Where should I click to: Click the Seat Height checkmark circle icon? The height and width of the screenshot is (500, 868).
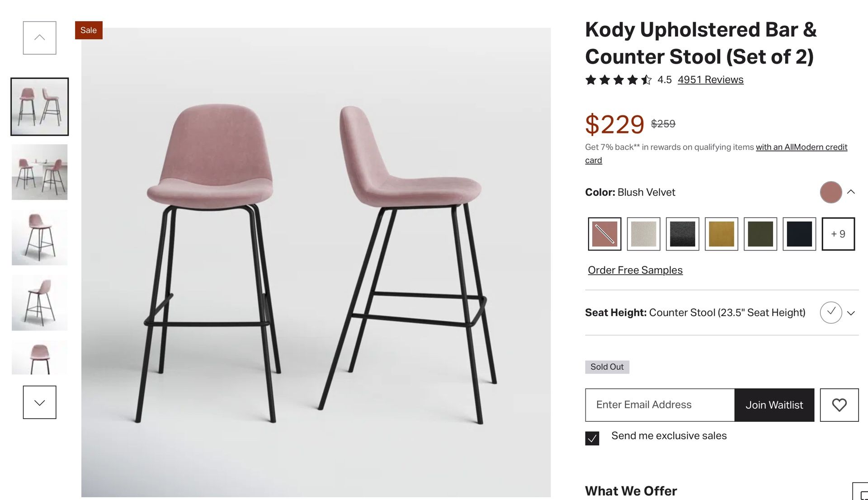click(x=830, y=312)
